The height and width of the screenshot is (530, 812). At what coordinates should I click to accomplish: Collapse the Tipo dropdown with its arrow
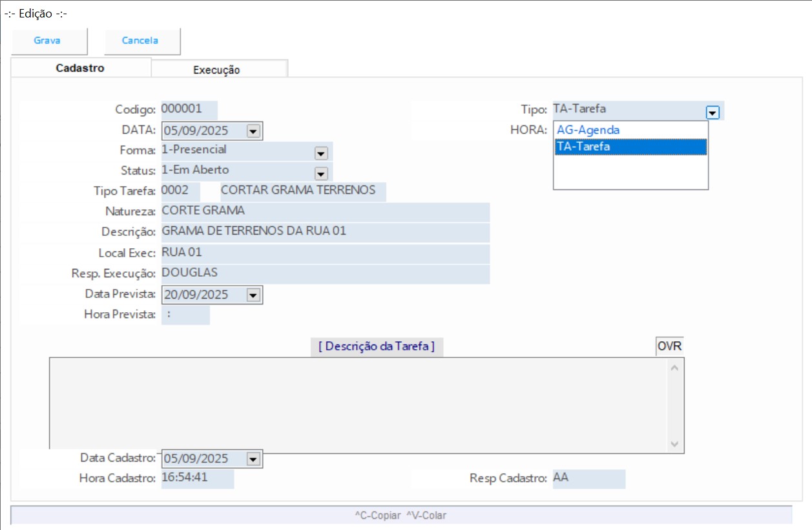pos(713,112)
